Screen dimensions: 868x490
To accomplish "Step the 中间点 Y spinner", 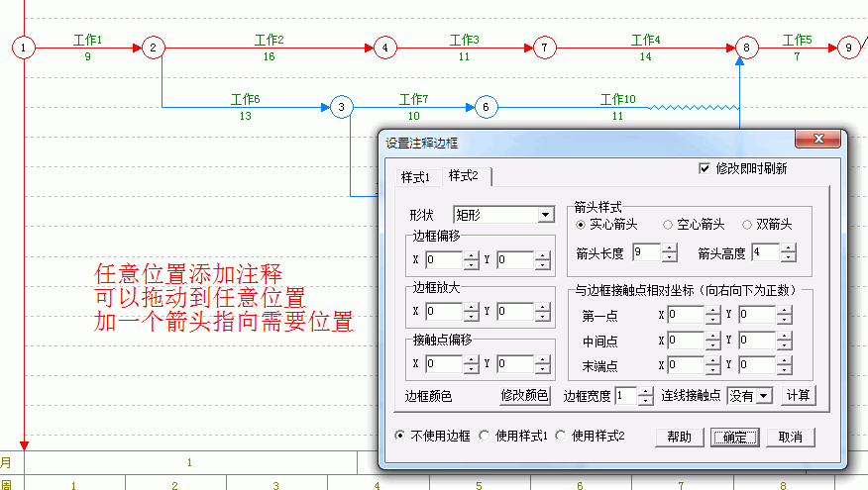I will 784,341.
